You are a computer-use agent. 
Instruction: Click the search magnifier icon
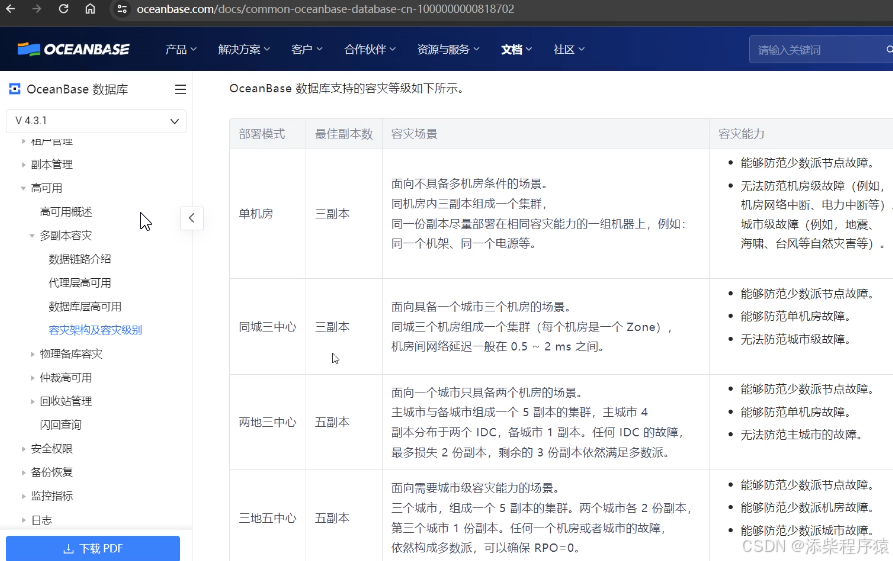pos(889,50)
